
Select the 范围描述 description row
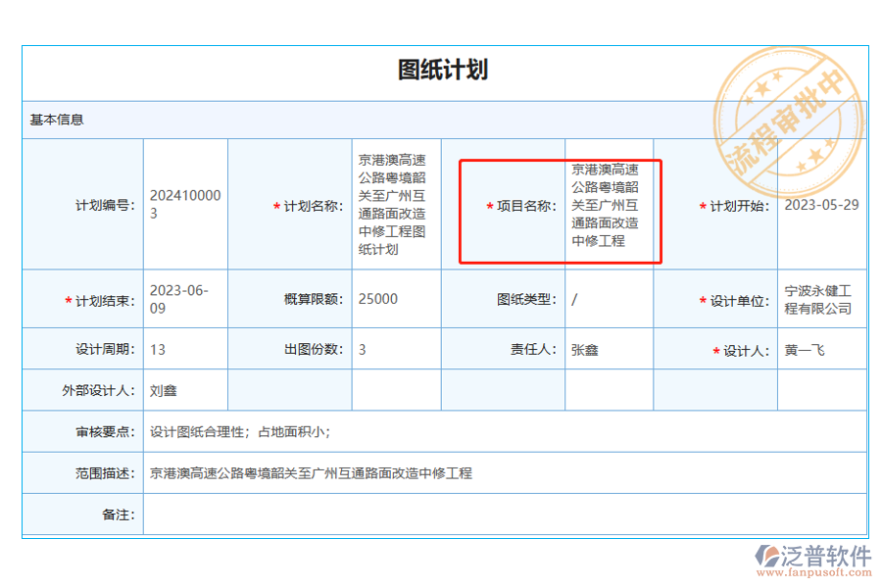point(392,471)
